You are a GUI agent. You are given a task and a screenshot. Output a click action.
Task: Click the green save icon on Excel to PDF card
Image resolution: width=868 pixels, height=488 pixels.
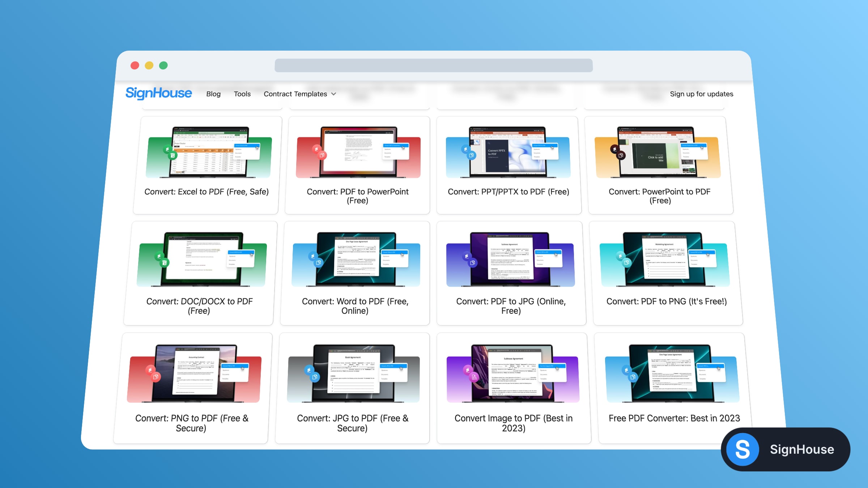coord(173,156)
